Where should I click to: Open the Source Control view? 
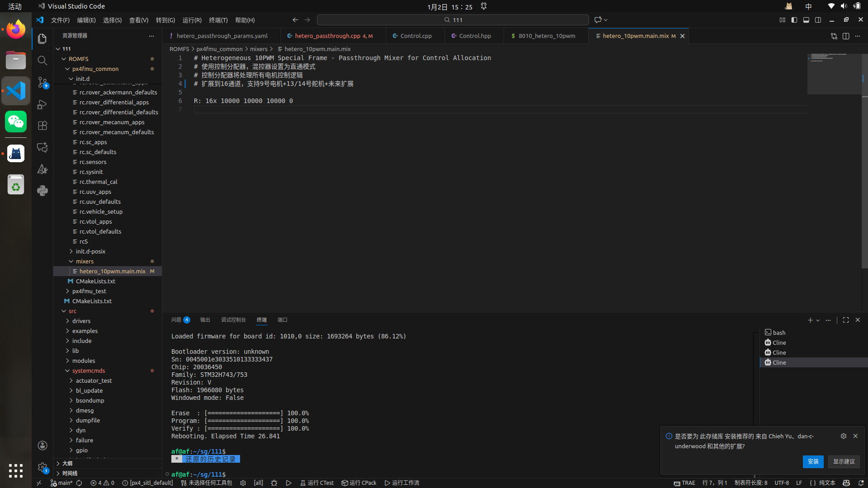(x=42, y=82)
